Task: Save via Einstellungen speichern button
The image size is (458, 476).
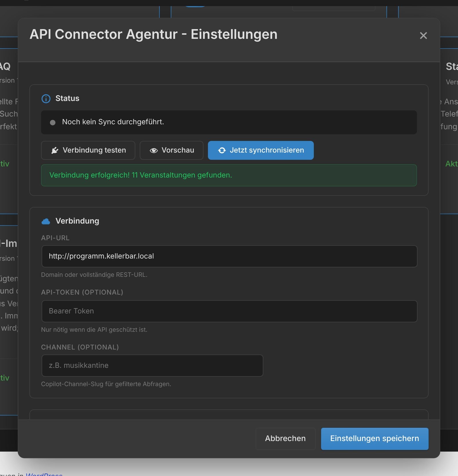Action: (375, 438)
